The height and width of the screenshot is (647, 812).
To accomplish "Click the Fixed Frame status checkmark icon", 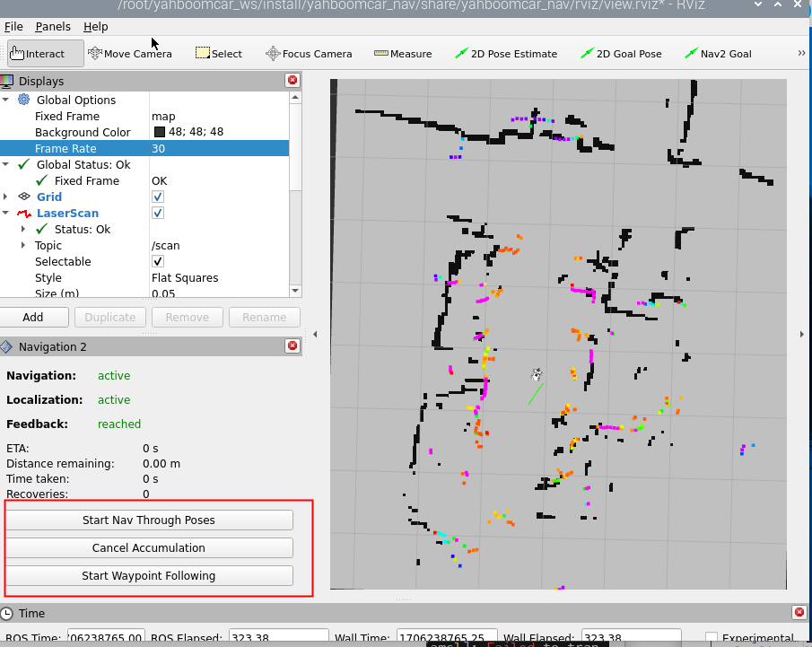I will [42, 180].
